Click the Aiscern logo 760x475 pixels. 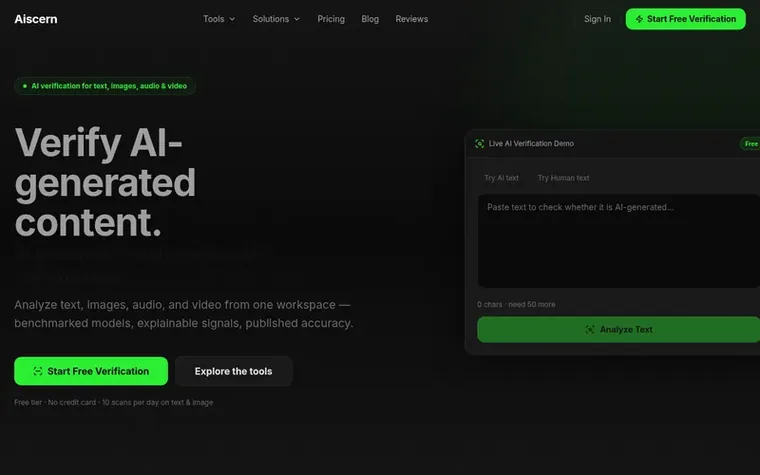(x=36, y=19)
